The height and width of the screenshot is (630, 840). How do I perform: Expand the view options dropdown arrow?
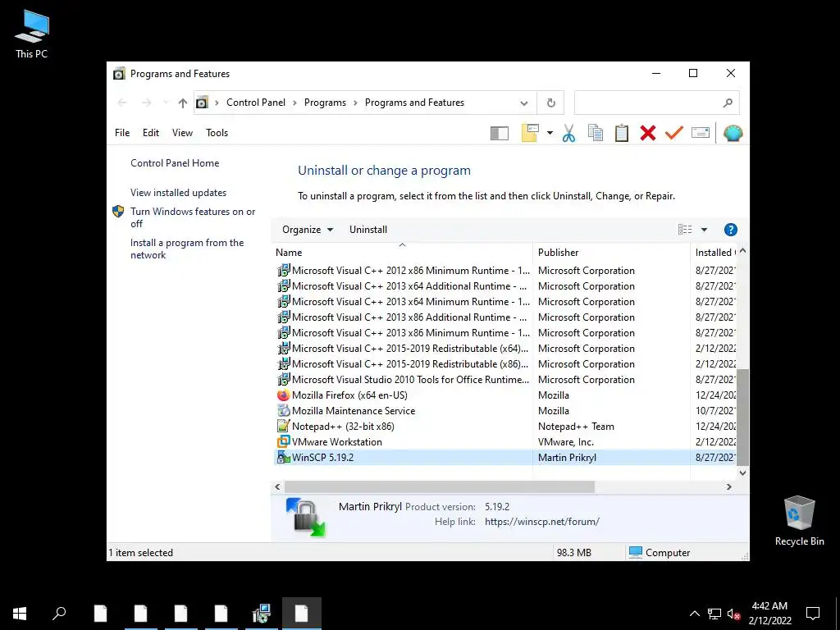pos(704,230)
